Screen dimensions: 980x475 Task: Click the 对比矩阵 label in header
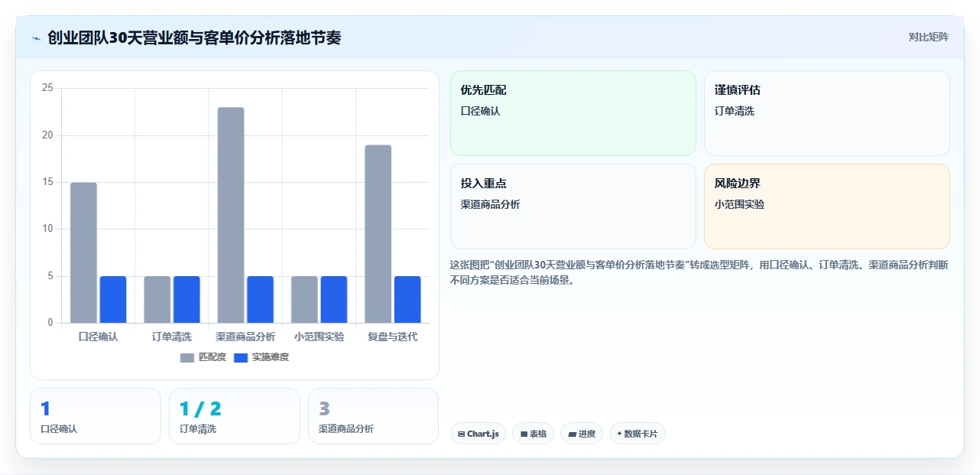click(928, 37)
